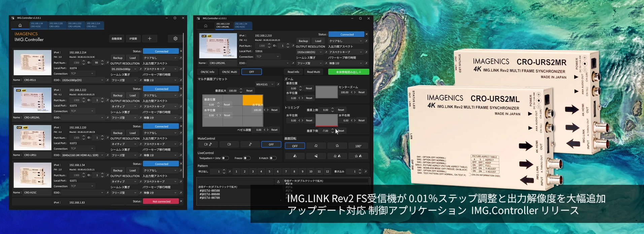Click Read Multi button

[313, 72]
